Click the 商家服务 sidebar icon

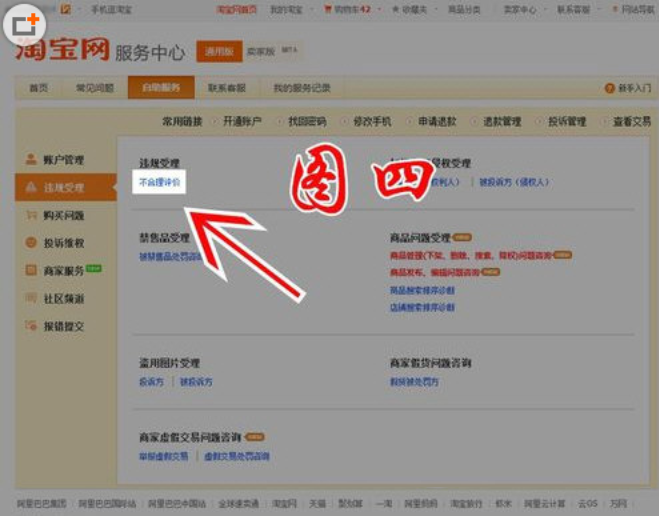pyautogui.click(x=31, y=270)
